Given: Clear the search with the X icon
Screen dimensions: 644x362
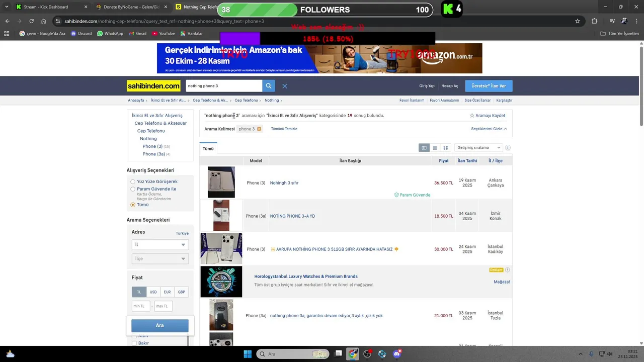Looking at the screenshot, I should (285, 86).
